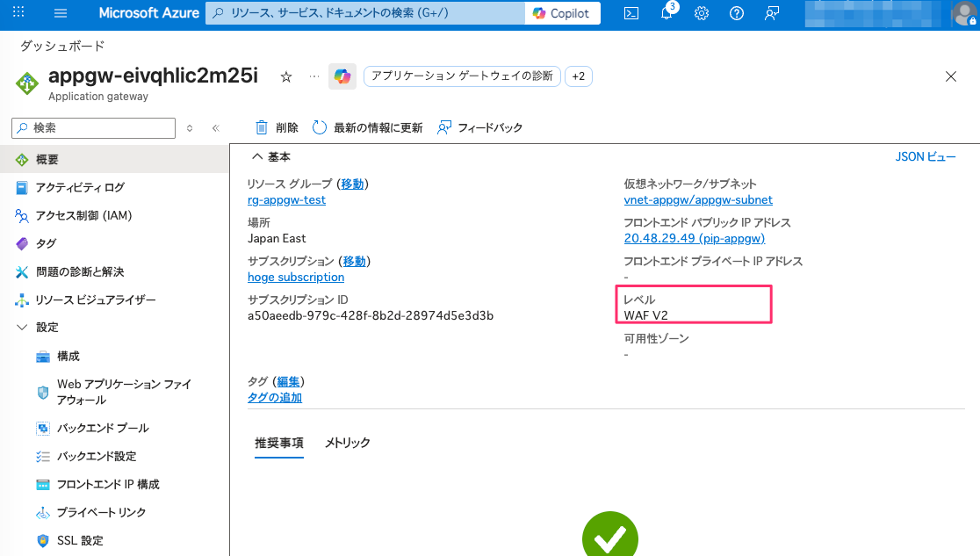Collapse the left sidebar with double chevron

(216, 127)
